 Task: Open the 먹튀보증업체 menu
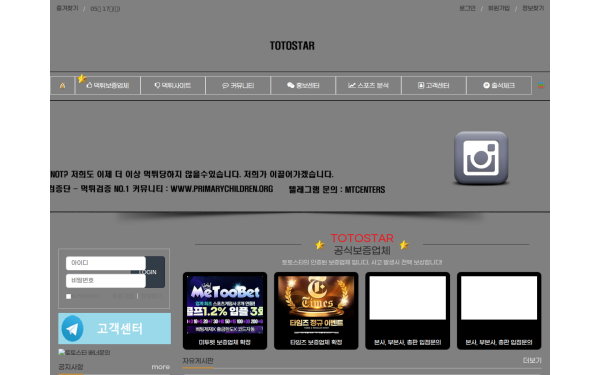pyautogui.click(x=108, y=85)
